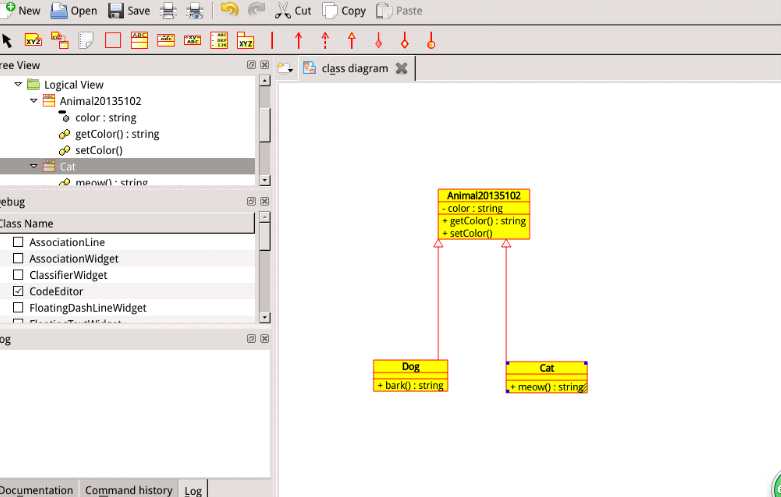
Task: Click '+ getColor() : string' in diagram class
Action: pyautogui.click(x=484, y=221)
